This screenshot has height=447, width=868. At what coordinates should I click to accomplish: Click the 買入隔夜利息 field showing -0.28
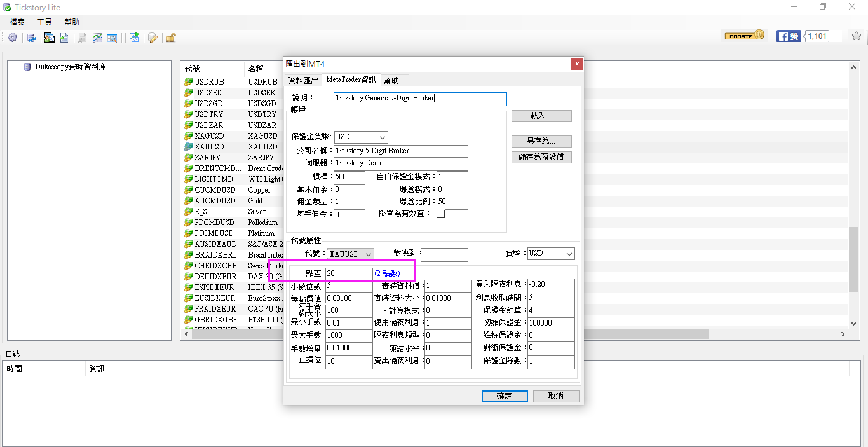click(x=551, y=285)
